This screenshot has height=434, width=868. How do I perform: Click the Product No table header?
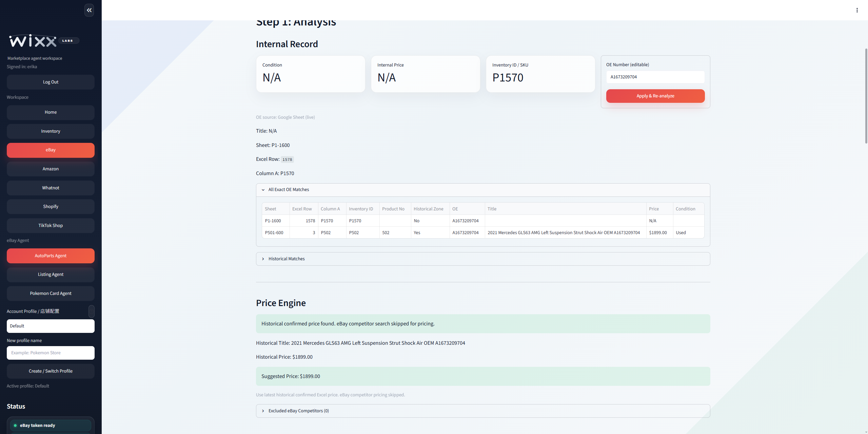coord(395,209)
